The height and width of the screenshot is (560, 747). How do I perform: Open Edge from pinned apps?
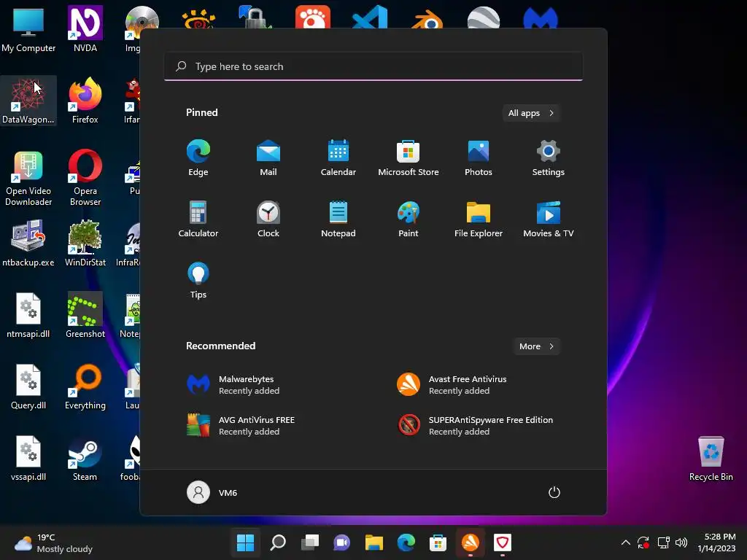[x=198, y=158]
